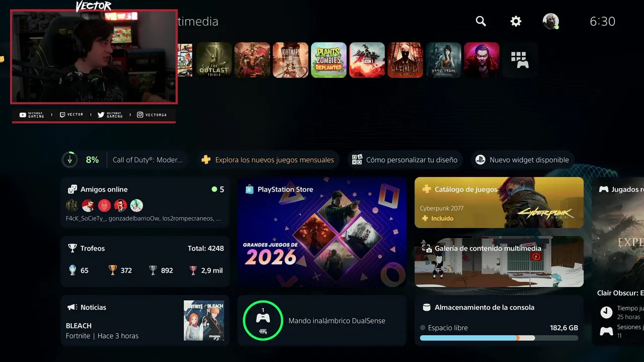Click the 182,6 GB free space value
The image size is (644, 362).
[x=564, y=328]
